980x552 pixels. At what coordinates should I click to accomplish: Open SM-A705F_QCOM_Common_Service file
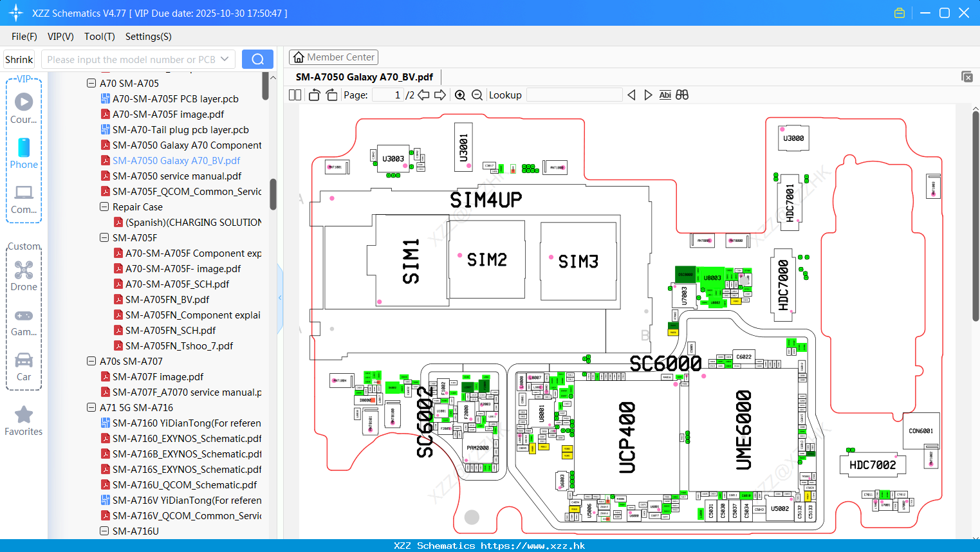(187, 192)
